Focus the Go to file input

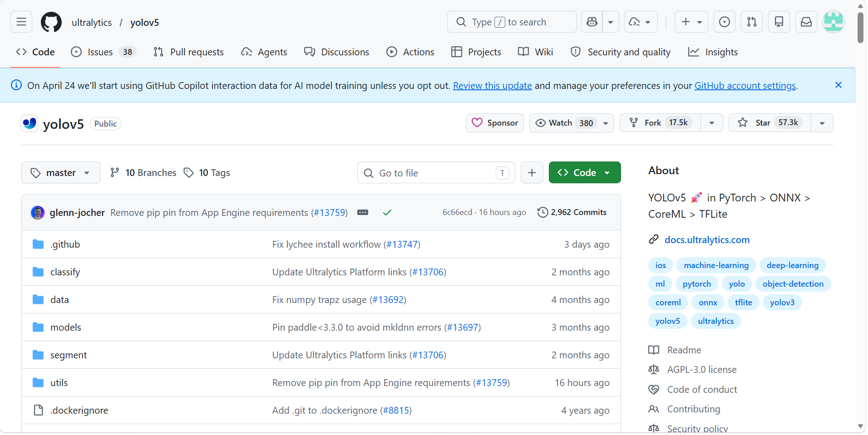click(436, 173)
